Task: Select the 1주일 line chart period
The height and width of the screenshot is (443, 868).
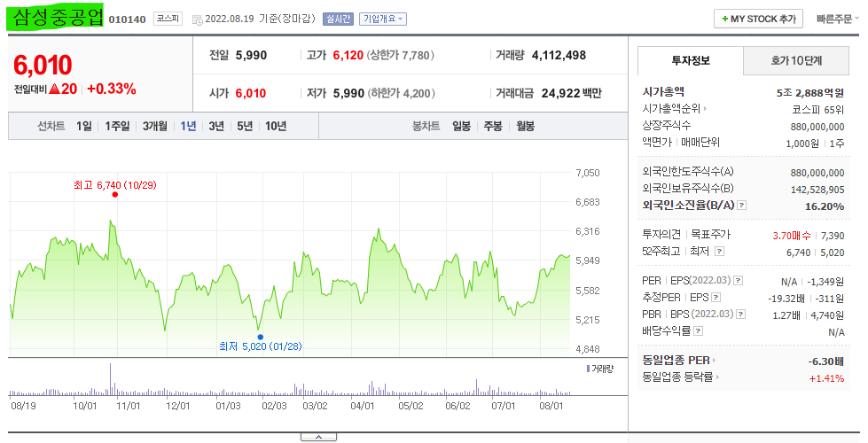Action: pos(117,126)
